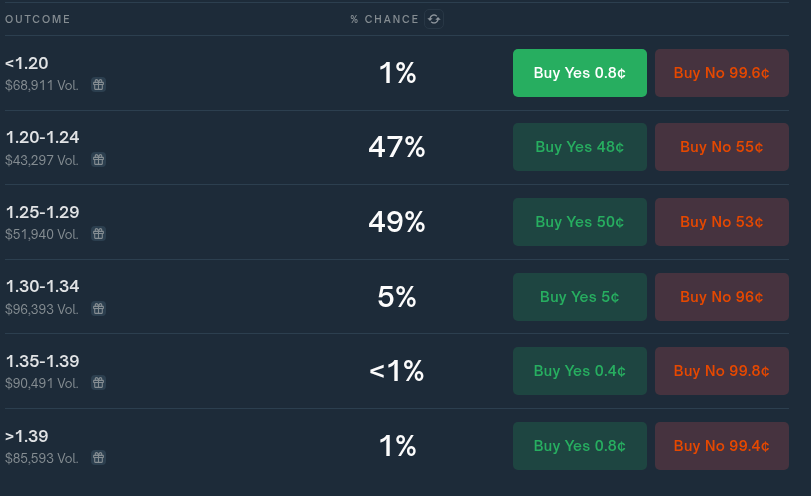
Task: Click the Buy Yes 50¢ button
Action: click(580, 222)
